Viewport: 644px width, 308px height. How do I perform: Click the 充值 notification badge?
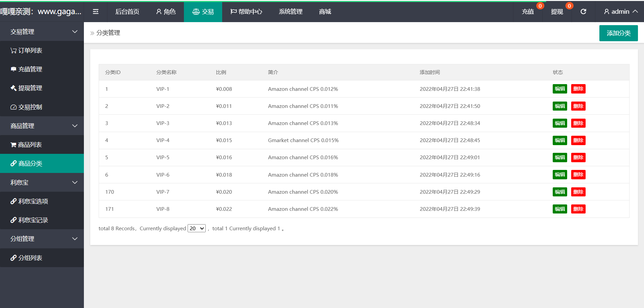[540, 6]
